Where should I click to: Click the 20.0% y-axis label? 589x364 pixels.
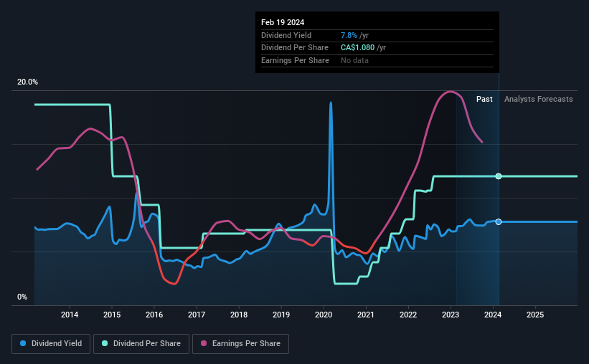27,82
